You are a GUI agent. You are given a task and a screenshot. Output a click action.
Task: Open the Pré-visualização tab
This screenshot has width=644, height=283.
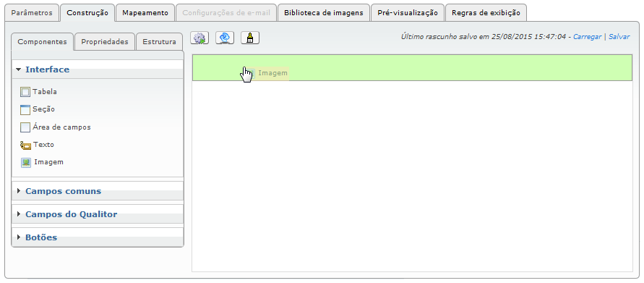pos(408,13)
